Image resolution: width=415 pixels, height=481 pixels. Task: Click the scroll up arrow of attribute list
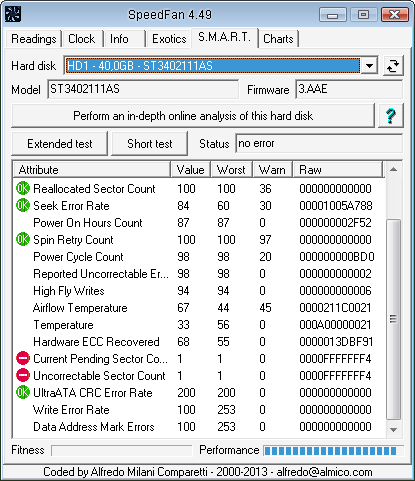(393, 170)
